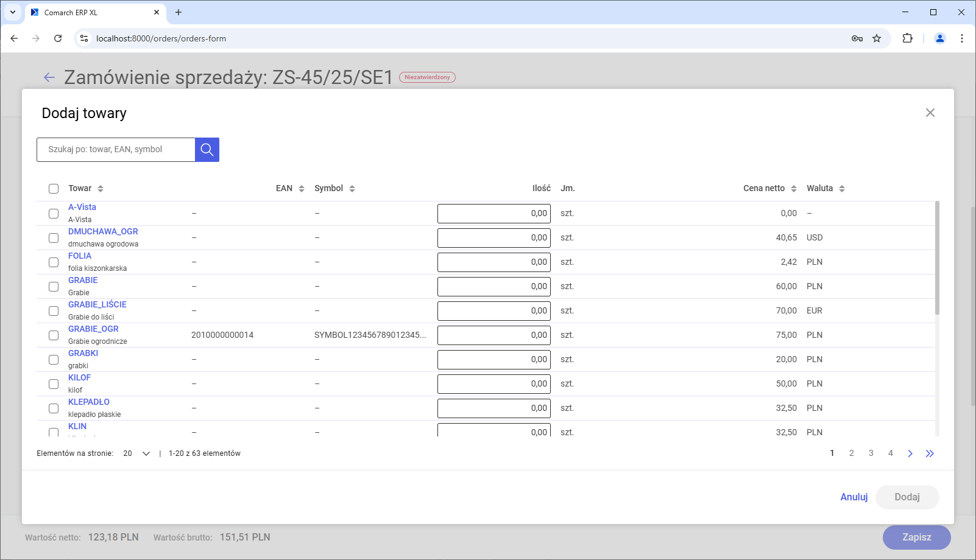Sort list by Towar column
This screenshot has width=976, height=560.
101,189
